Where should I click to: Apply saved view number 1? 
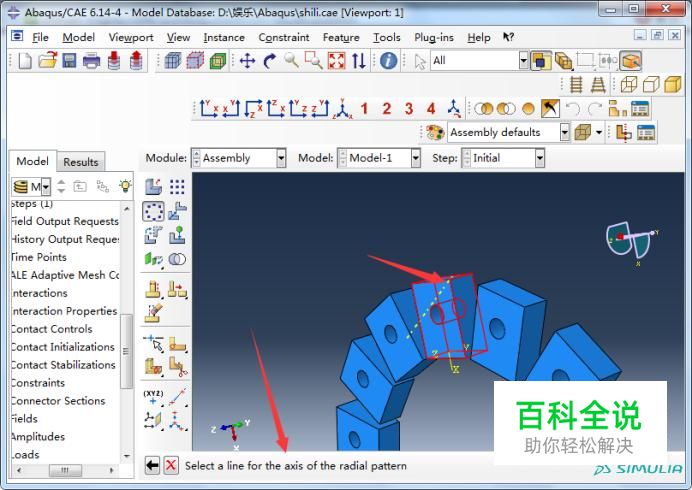click(364, 109)
